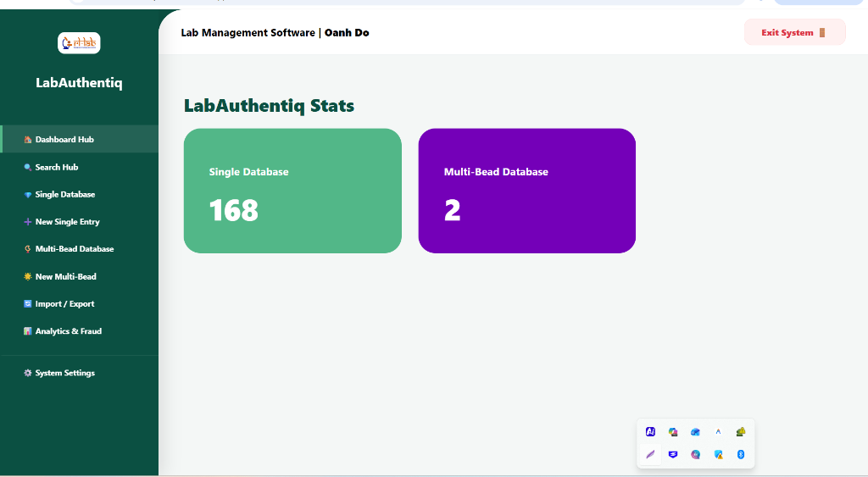Click the LabAuthentiq logo image in sidebar
Image resolution: width=868 pixels, height=477 pixels.
[79, 42]
